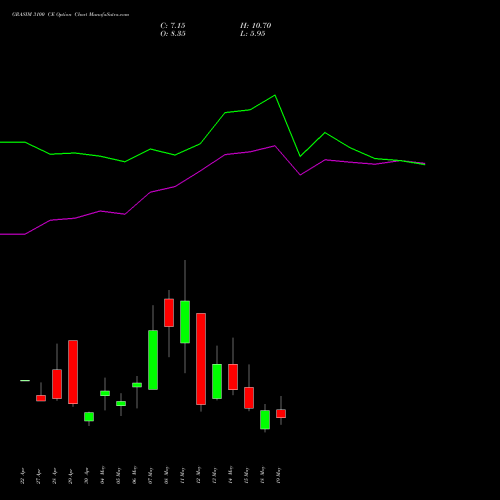Click the 27 Apr date label
This screenshot has width=500, height=500.
[x=38, y=476]
